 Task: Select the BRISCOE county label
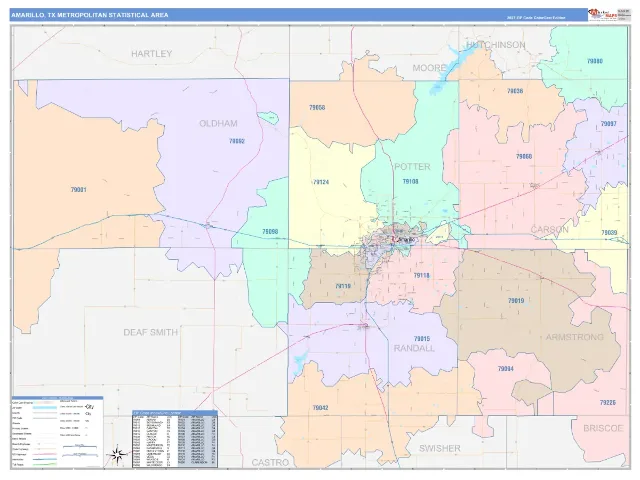pyautogui.click(x=603, y=428)
